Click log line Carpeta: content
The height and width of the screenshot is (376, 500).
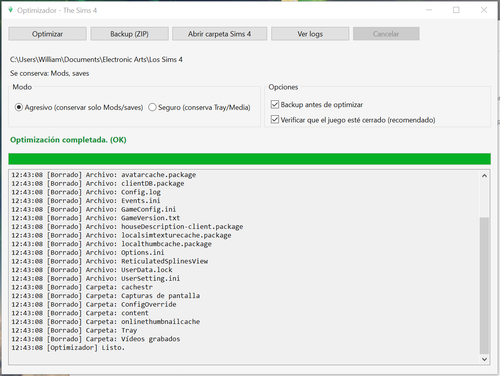80,313
